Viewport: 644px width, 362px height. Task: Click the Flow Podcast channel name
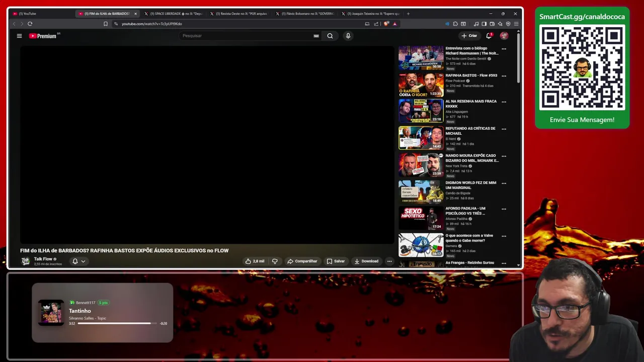(x=455, y=80)
